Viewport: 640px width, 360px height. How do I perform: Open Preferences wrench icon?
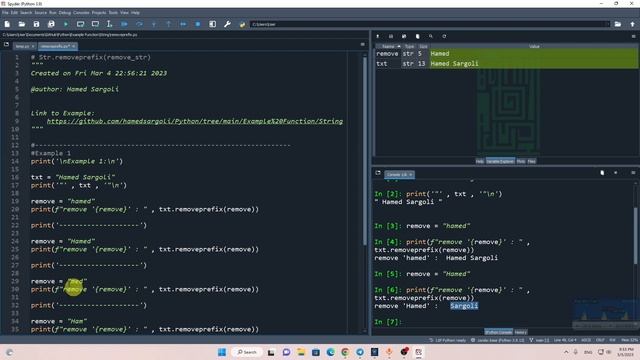tap(227, 24)
